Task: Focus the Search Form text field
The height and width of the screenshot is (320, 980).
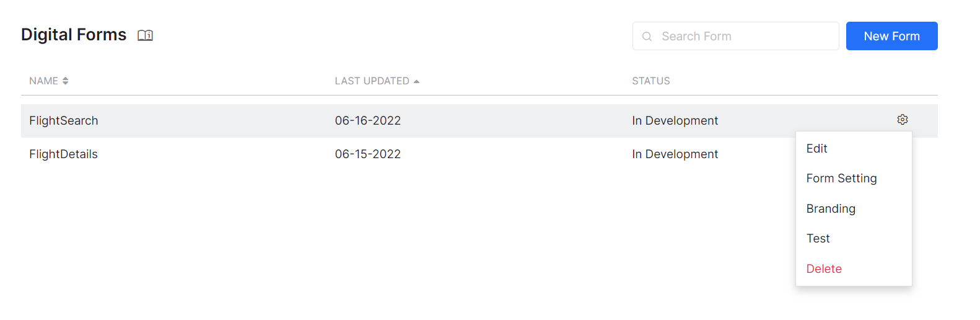Action: (x=743, y=37)
